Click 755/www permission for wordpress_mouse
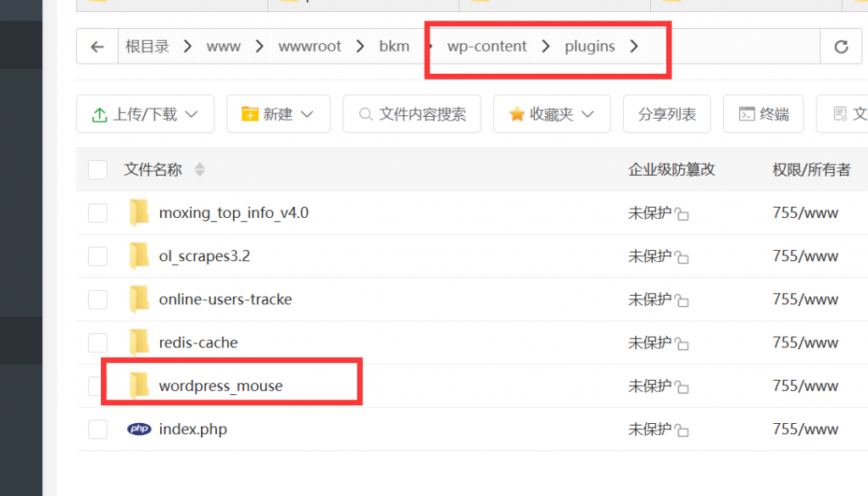 (805, 386)
